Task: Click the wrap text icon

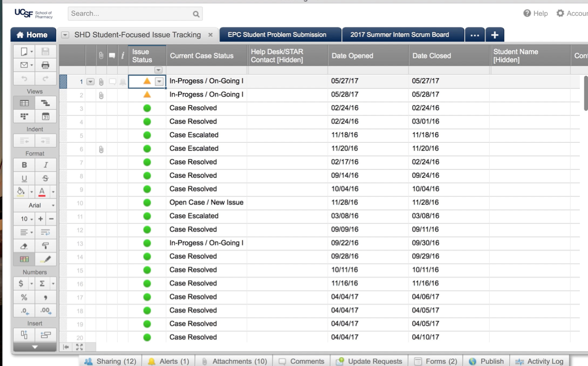Action: pyautogui.click(x=45, y=232)
